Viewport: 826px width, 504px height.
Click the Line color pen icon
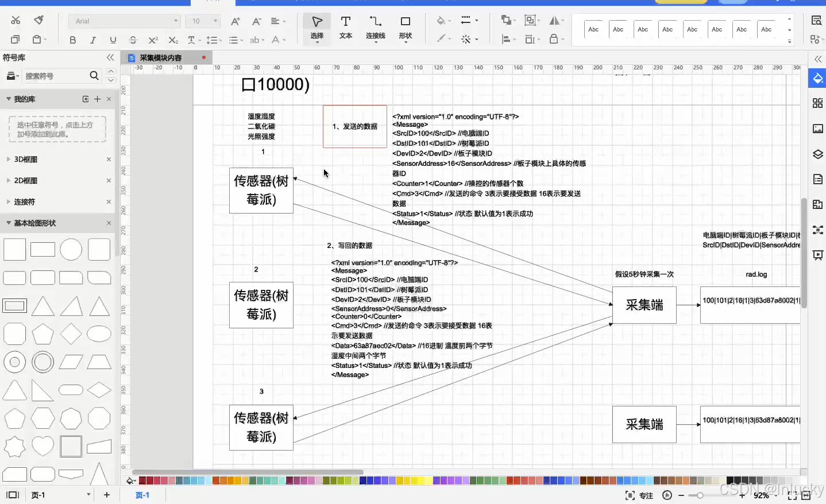pos(441,39)
